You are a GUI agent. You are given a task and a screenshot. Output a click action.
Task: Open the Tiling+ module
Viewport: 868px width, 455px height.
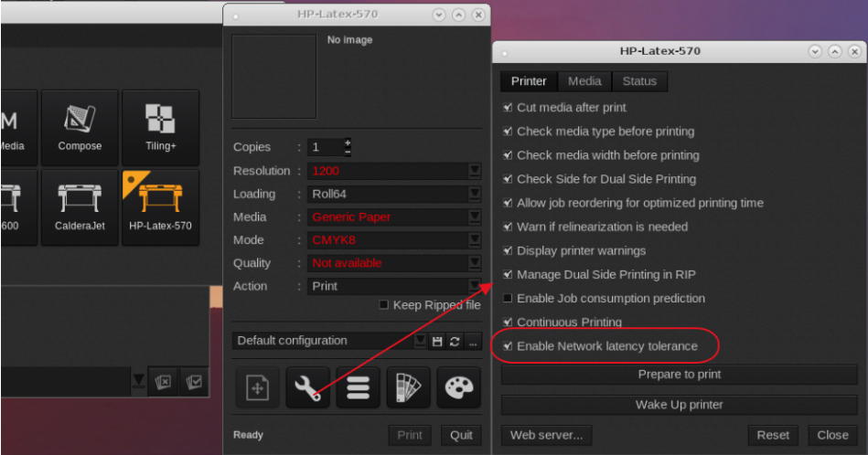(x=160, y=128)
